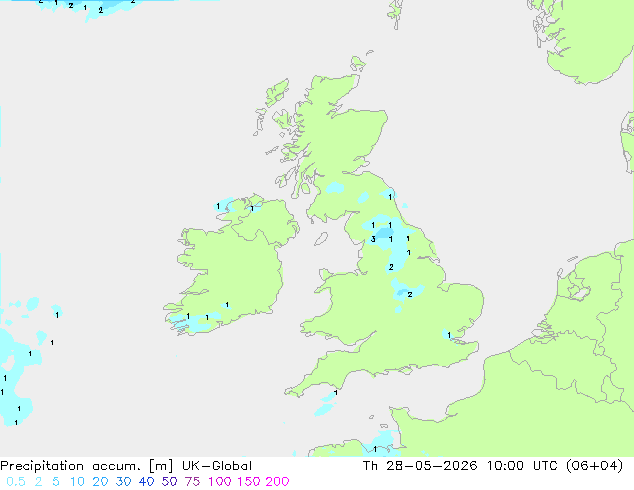
Task: Click the 'Th 28-05-2026' date text
Action: pos(420,466)
